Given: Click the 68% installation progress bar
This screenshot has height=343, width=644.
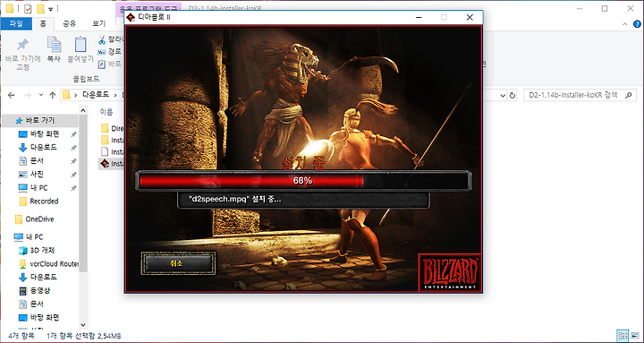Looking at the screenshot, I should tap(303, 181).
